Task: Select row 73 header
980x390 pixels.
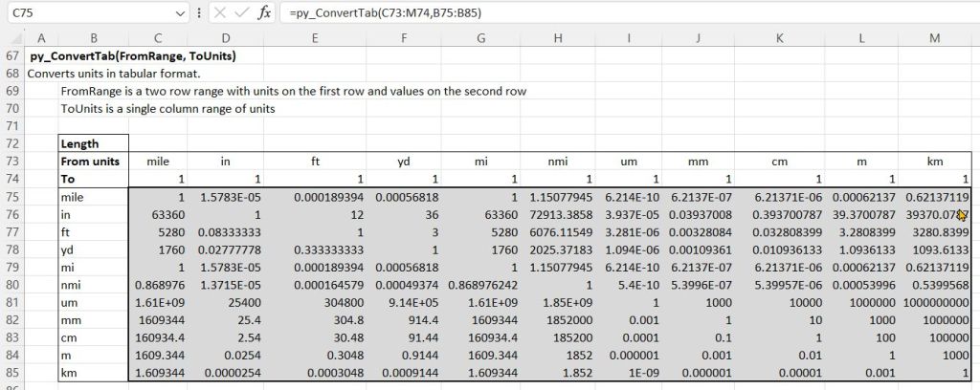Action: (x=12, y=162)
